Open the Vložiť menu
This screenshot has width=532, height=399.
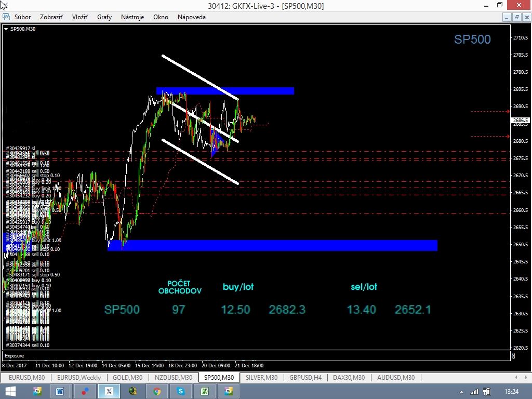(79, 17)
